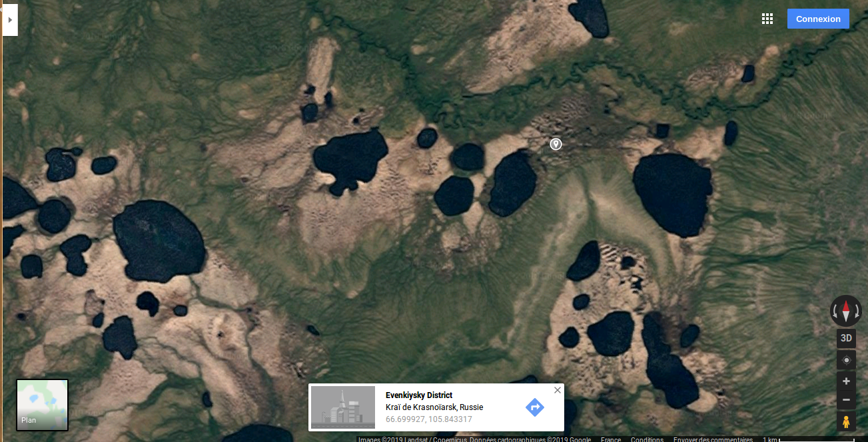
Task: Click the Conditions link in footer
Action: [647, 439]
